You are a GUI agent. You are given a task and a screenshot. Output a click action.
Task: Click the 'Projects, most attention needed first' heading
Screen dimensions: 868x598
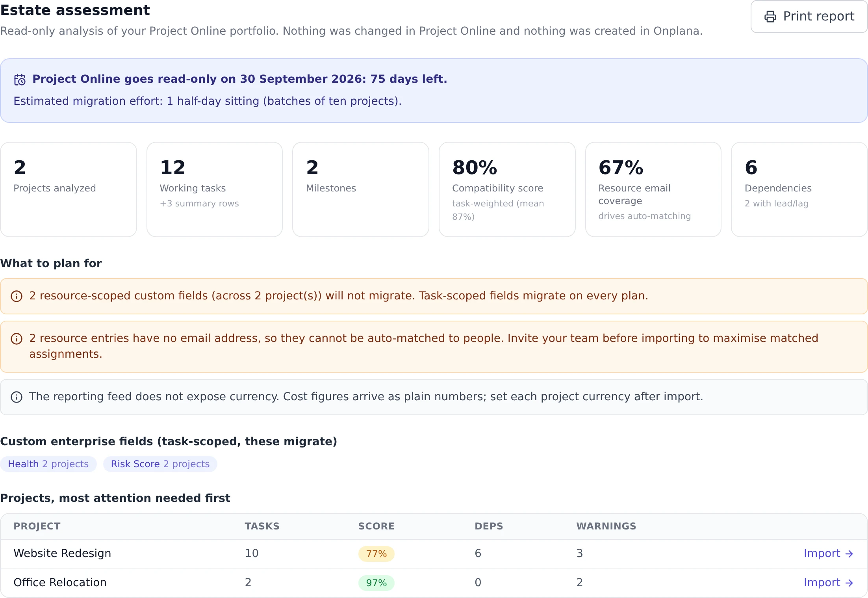pos(115,498)
